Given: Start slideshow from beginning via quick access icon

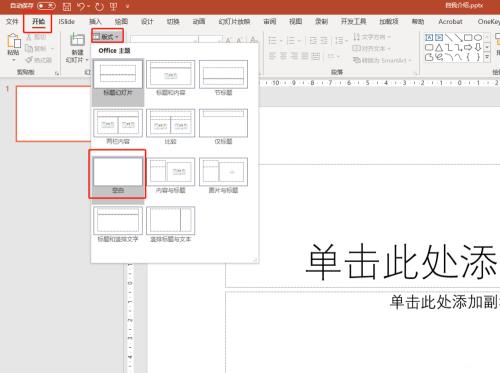Looking at the screenshot, I should [114, 6].
